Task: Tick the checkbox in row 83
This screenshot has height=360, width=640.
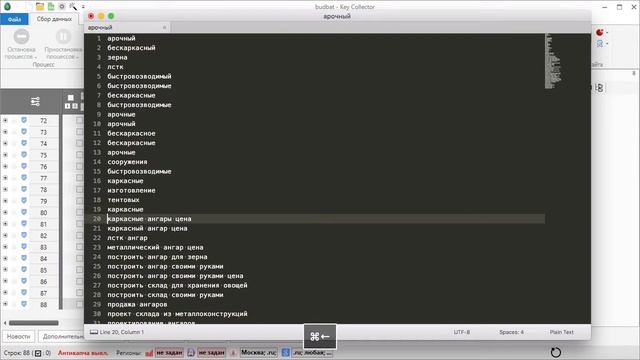Action: (x=79, y=247)
